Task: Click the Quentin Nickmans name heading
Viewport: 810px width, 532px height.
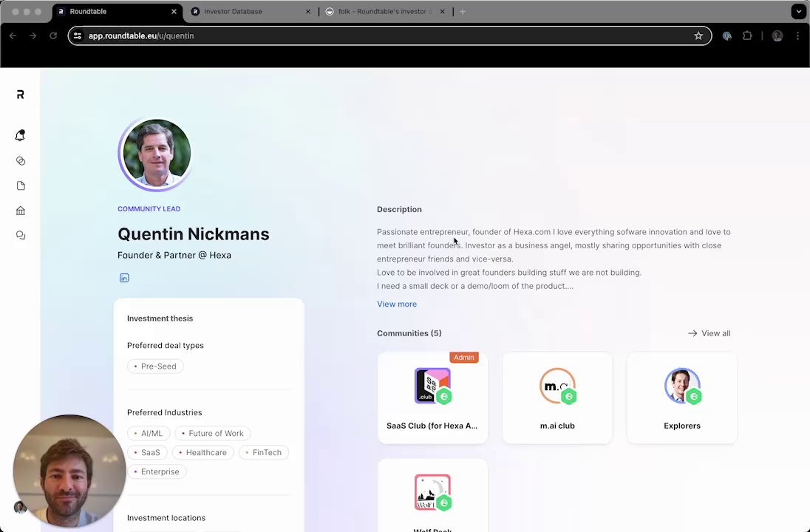Action: [193, 234]
